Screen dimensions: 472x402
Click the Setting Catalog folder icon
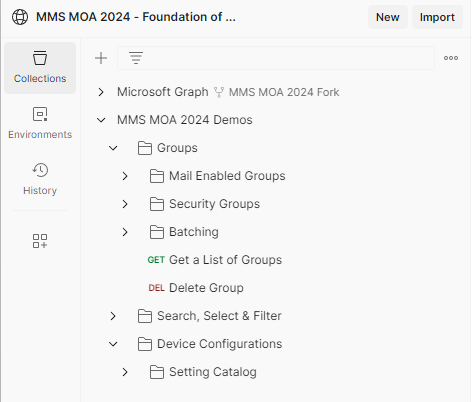[157, 372]
